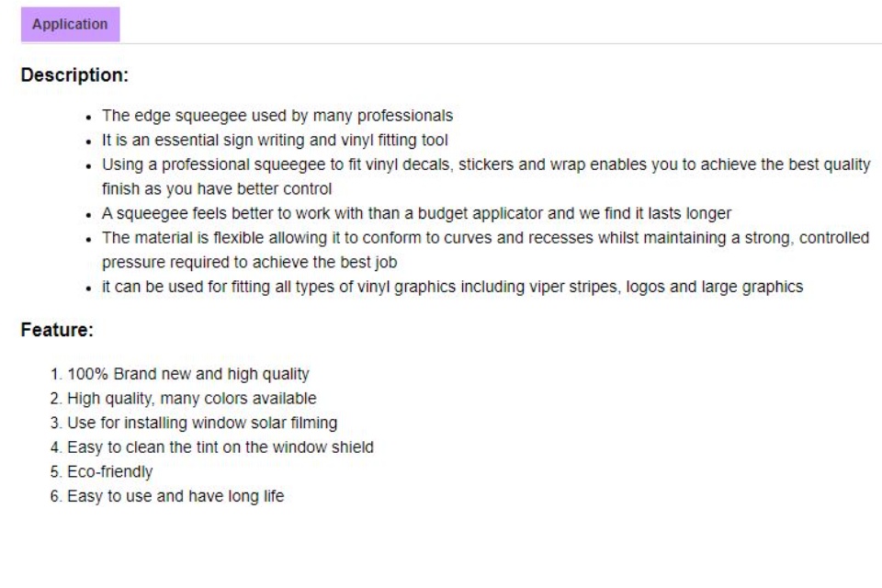Click the word 'professionals' in first bullet
The height and width of the screenshot is (588, 882).
pos(405,116)
